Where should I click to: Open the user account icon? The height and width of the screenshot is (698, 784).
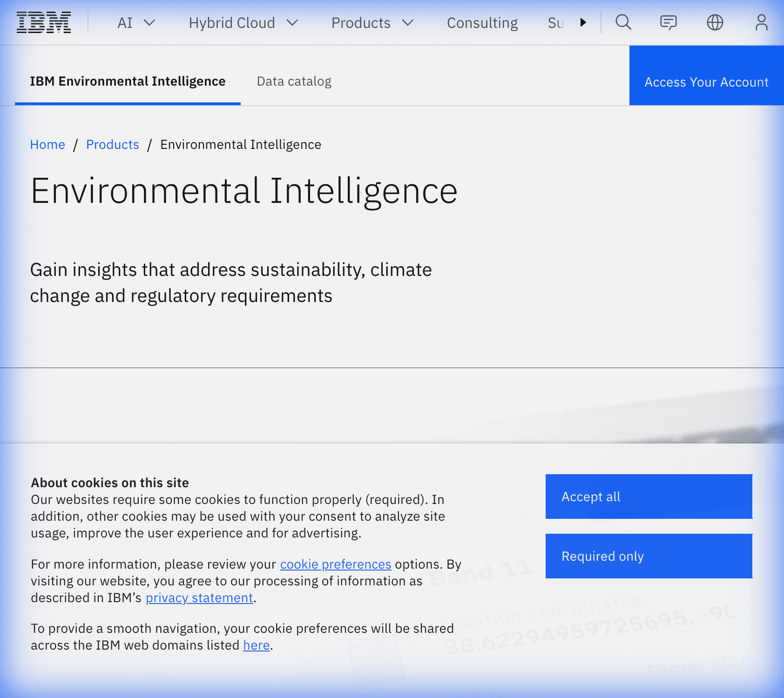pos(761,22)
